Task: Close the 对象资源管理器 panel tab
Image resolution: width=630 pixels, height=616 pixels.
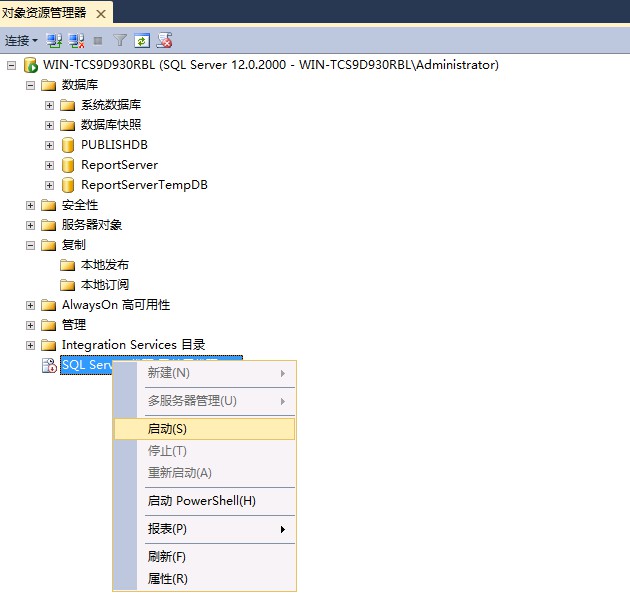Action: point(101,14)
